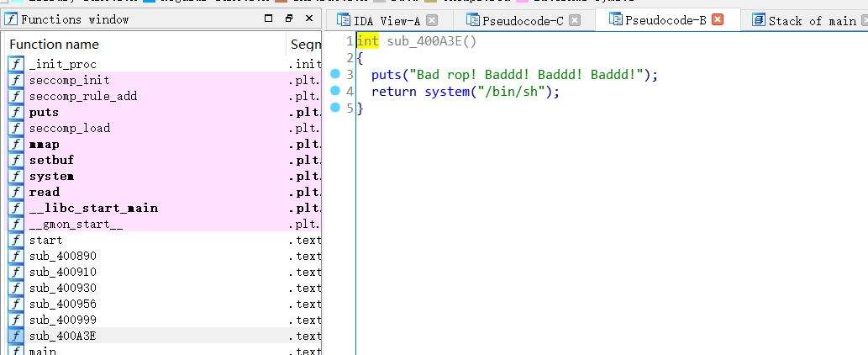This screenshot has width=868, height=355.
Task: Select sub_400930 in function list
Action: tap(164, 288)
